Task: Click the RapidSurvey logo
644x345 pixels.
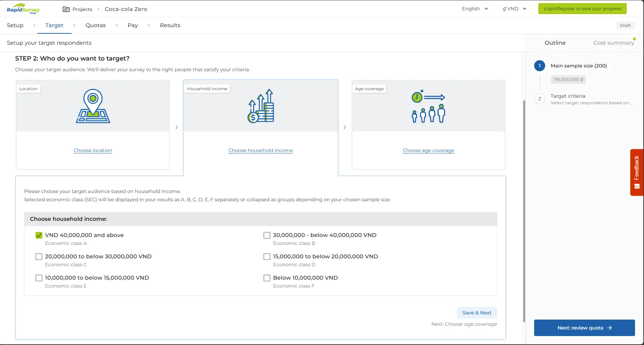Action: 23,9
